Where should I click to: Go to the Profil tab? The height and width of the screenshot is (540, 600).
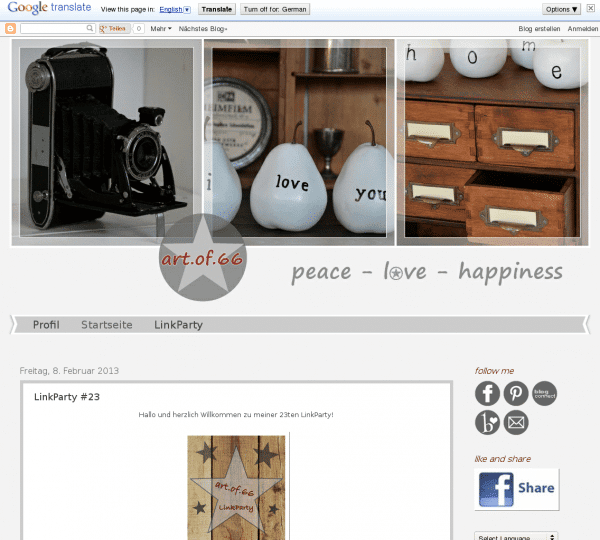pyautogui.click(x=46, y=325)
